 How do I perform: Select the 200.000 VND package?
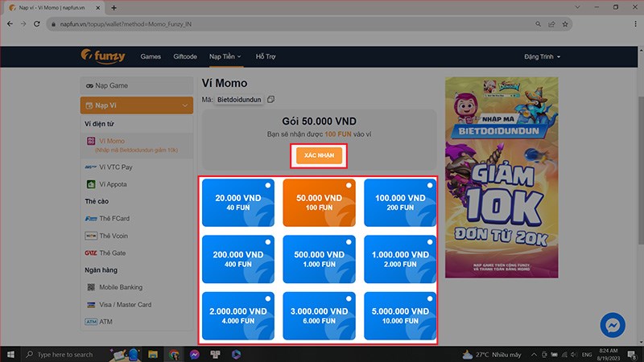click(238, 259)
